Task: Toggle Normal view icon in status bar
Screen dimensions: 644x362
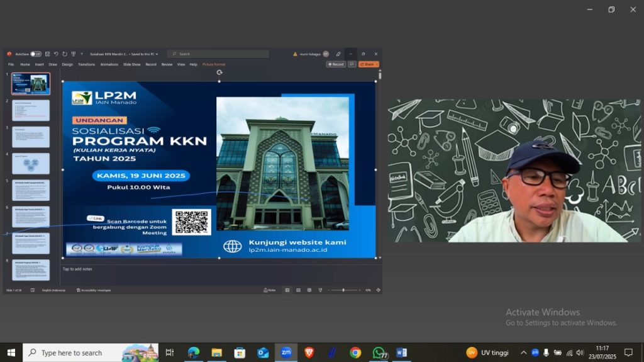Action: (x=287, y=290)
